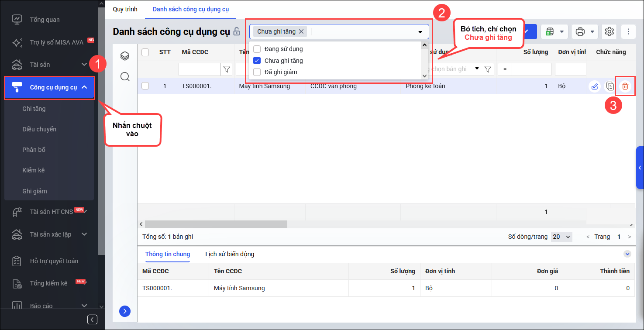Screen dimensions: 644x330
Task: Sort by the Số lượng column header
Action: pyautogui.click(x=536, y=52)
